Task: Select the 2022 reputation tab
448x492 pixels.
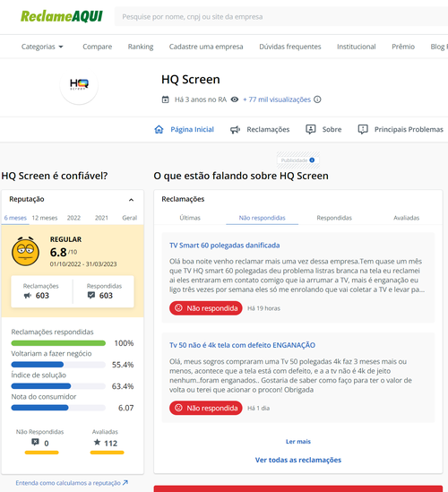Action: click(73, 218)
